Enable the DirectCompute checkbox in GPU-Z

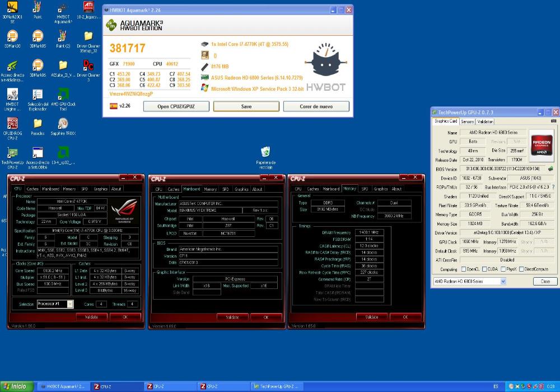pos(521,269)
